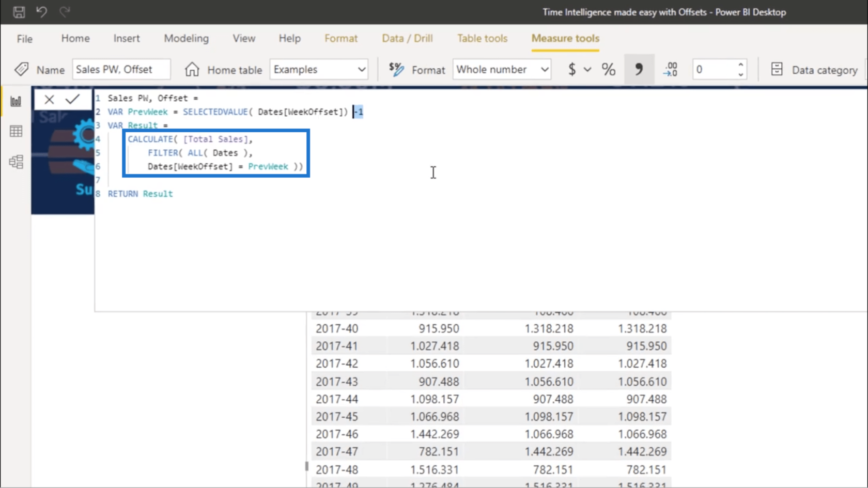
Task: Open the Home table Examples dropdown
Action: [319, 69]
